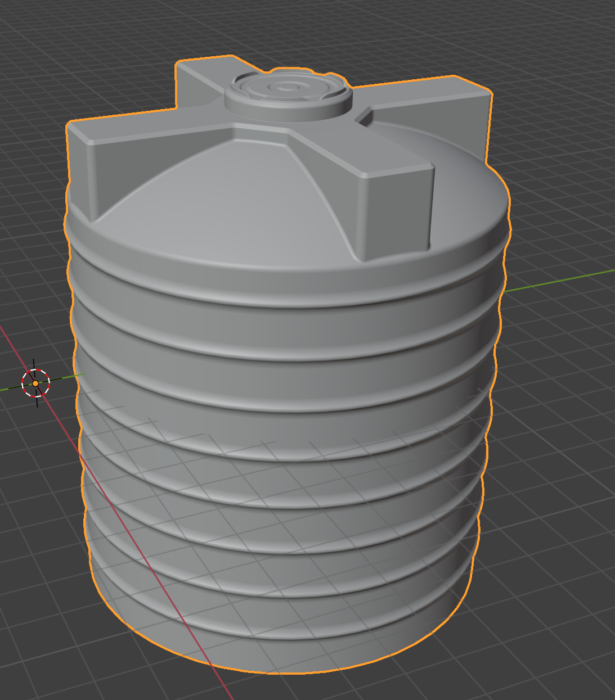Select the gray water tank model
The image size is (615, 700).
coord(287,365)
